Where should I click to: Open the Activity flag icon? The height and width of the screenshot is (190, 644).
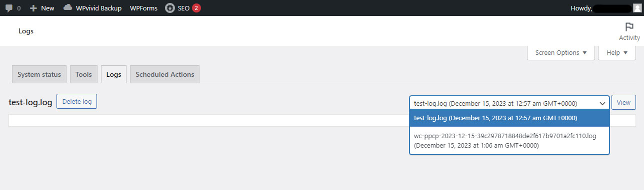coord(629,27)
